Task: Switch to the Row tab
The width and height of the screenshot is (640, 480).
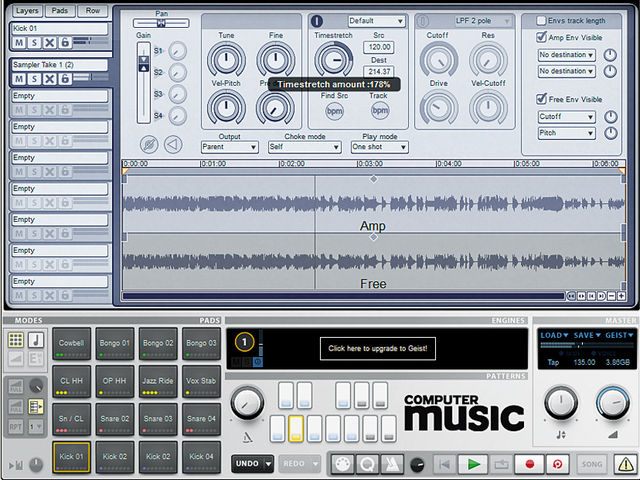Action: (93, 11)
